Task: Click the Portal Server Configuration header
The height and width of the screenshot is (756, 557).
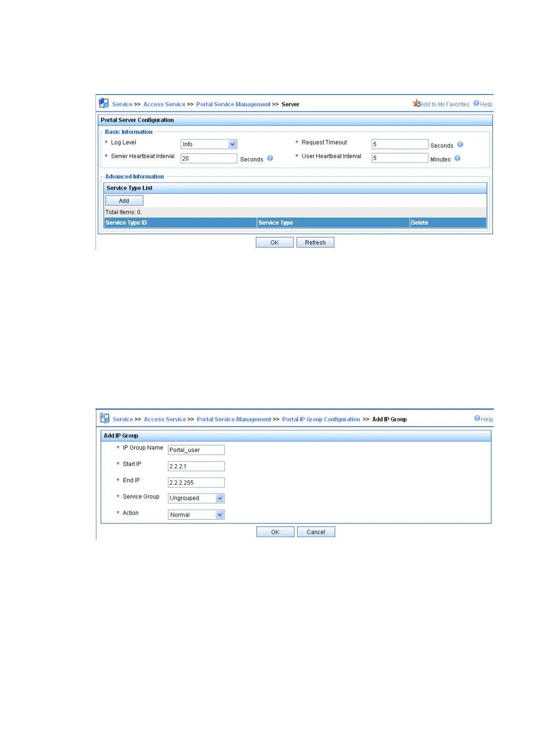Action: (x=295, y=120)
